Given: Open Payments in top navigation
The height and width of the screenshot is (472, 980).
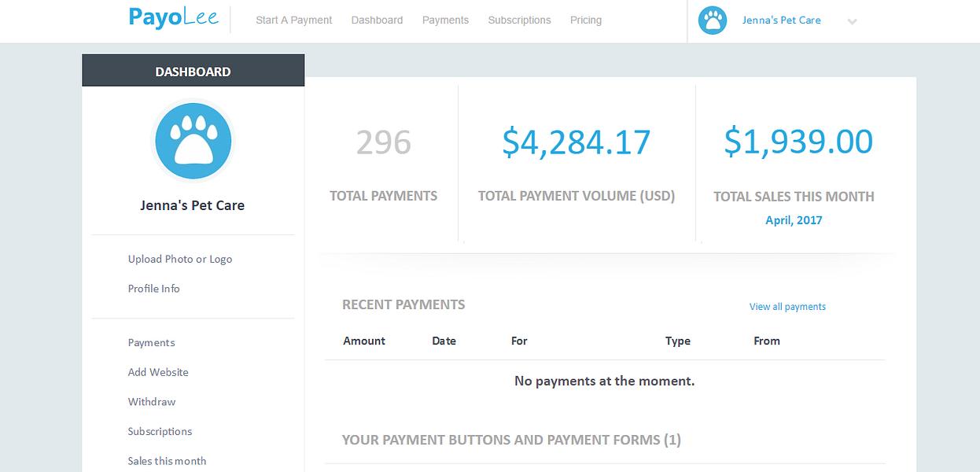Looking at the screenshot, I should [445, 20].
